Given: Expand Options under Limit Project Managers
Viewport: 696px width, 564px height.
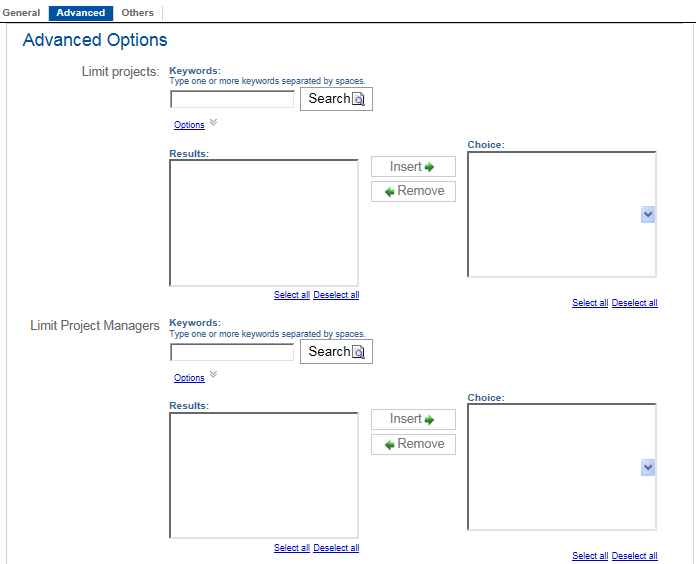Looking at the screenshot, I should [189, 378].
